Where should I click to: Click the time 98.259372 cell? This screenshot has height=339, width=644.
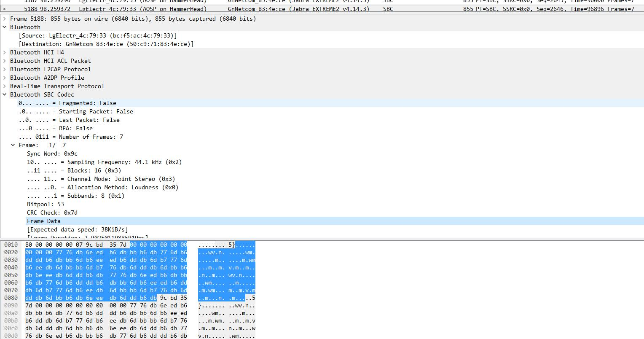point(56,9)
